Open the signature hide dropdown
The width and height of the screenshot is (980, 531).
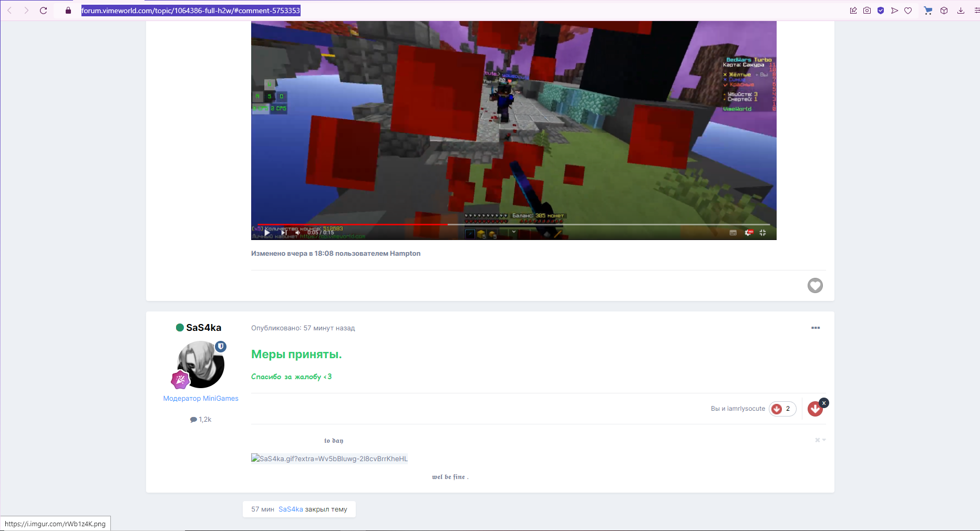pos(820,440)
